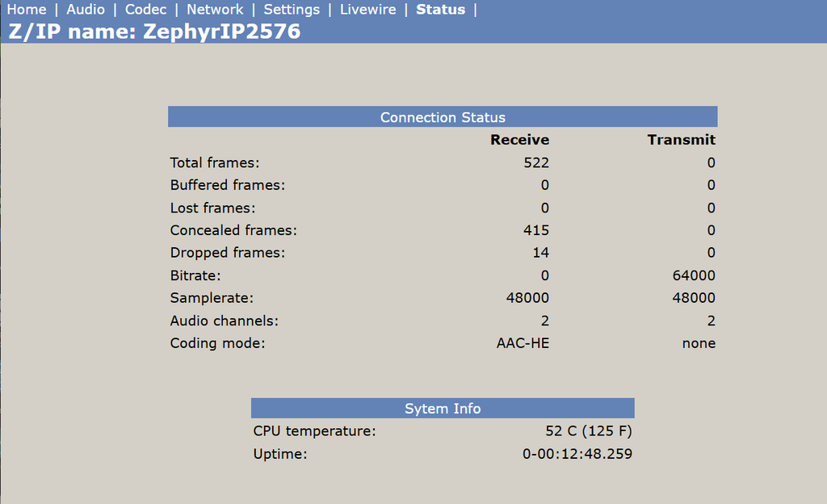Image resolution: width=827 pixels, height=504 pixels.
Task: Open the Livewire page
Action: click(x=367, y=10)
